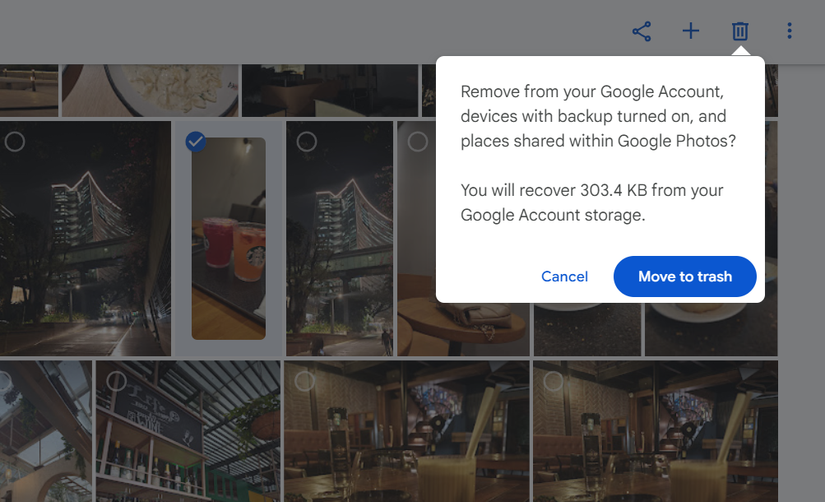The width and height of the screenshot is (825, 502).
Task: Uncheck the selected Starbucks drinks photo
Action: 196,142
